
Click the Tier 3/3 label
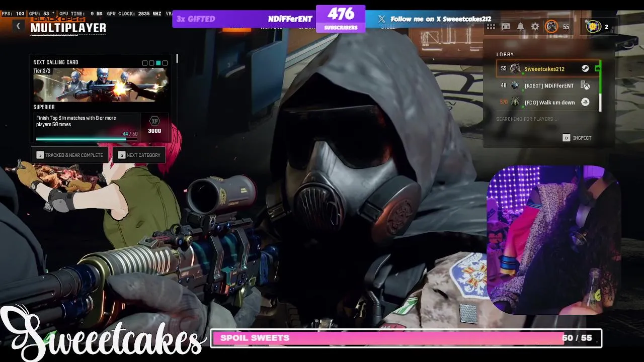[x=42, y=71]
